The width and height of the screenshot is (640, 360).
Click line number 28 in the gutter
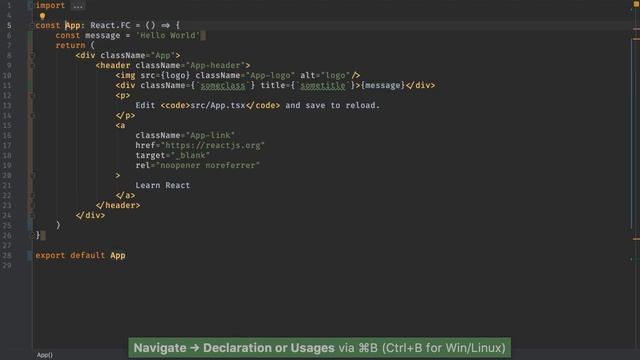[7, 256]
